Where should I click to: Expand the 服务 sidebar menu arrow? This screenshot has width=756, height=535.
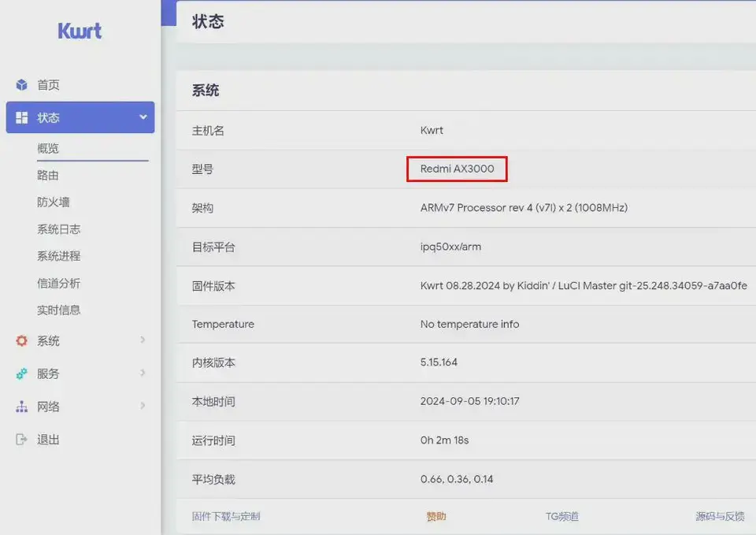tap(143, 373)
